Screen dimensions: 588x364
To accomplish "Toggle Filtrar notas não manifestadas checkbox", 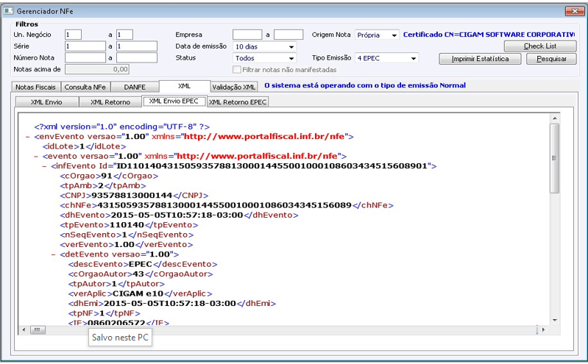I will [x=237, y=70].
